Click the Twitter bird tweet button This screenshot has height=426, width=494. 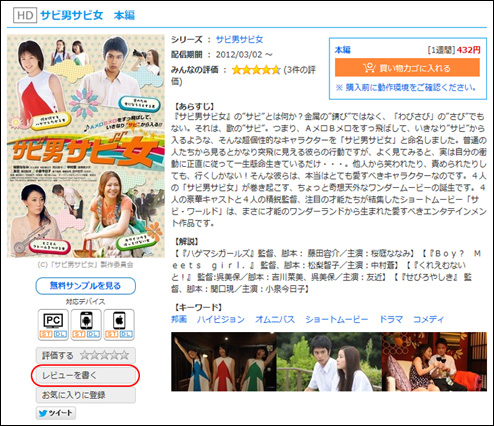coord(56,413)
